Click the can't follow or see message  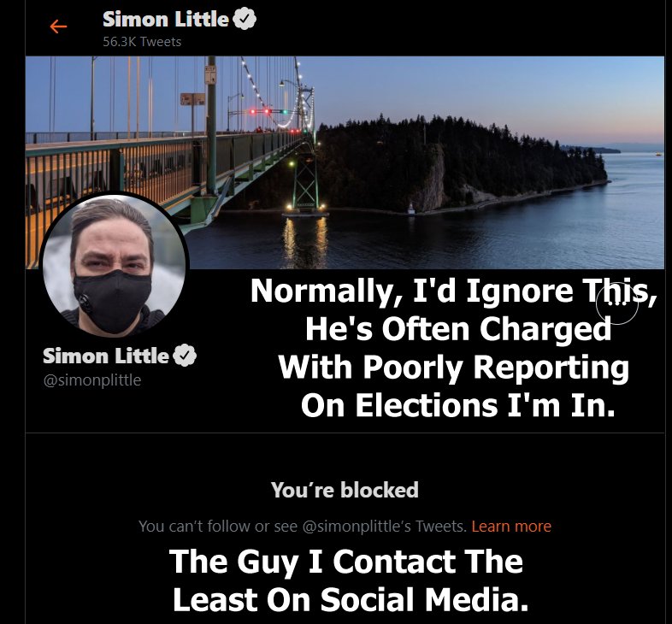coord(302,526)
